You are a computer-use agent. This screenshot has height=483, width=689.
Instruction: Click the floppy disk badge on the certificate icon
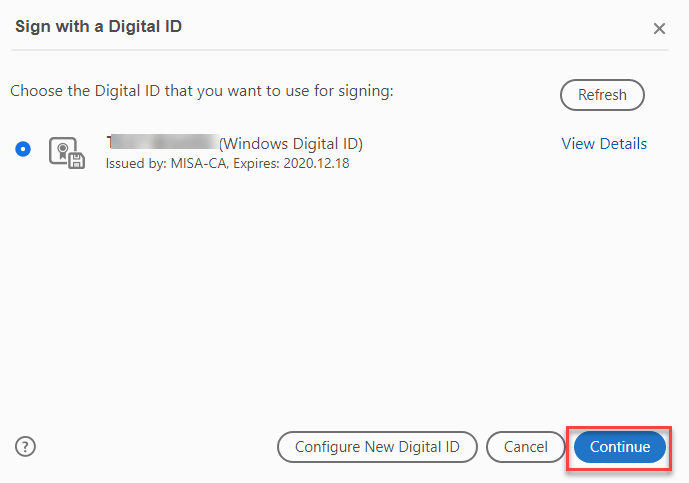(x=76, y=160)
